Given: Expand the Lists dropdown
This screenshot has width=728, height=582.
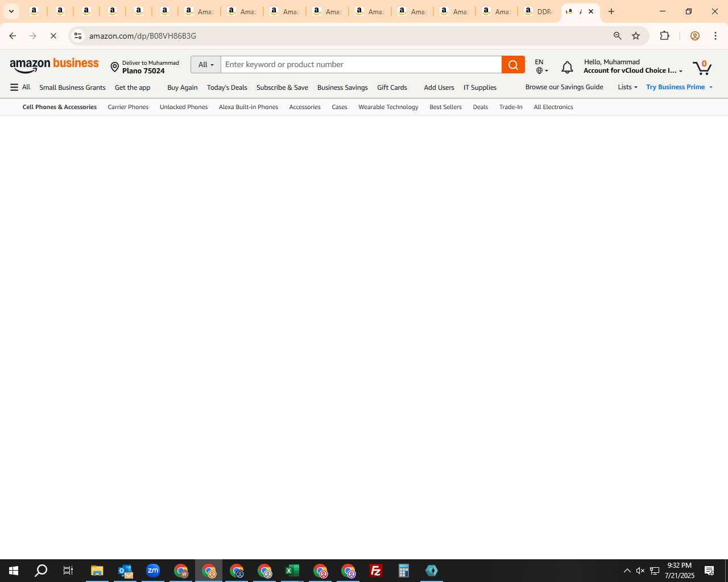Looking at the screenshot, I should point(627,87).
